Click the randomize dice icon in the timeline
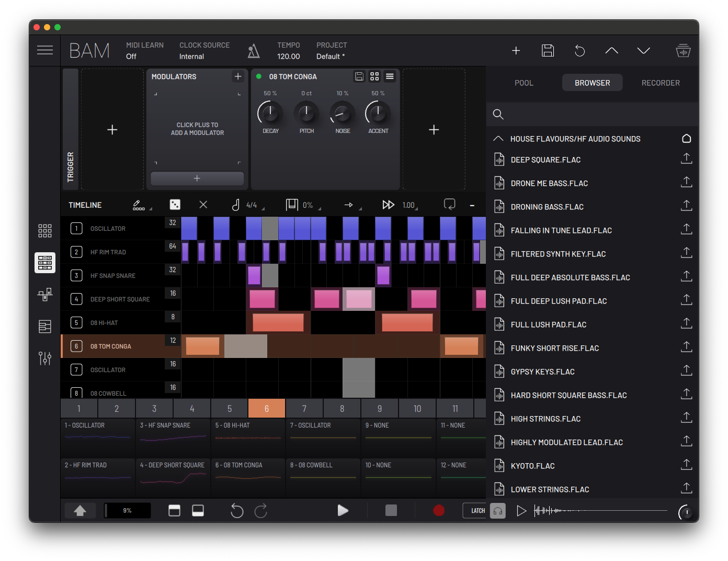This screenshot has width=728, height=561. (175, 205)
